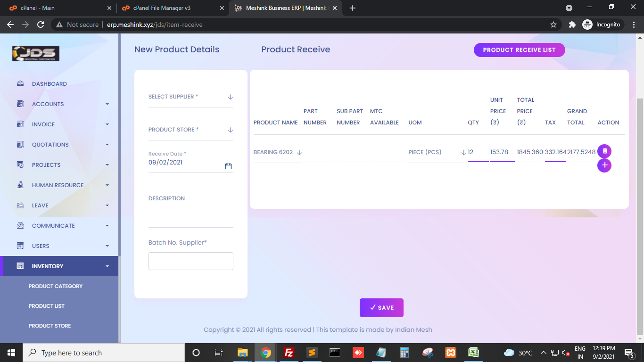Reload the page with browser refresh icon
The width and height of the screenshot is (644, 362).
[x=41, y=25]
